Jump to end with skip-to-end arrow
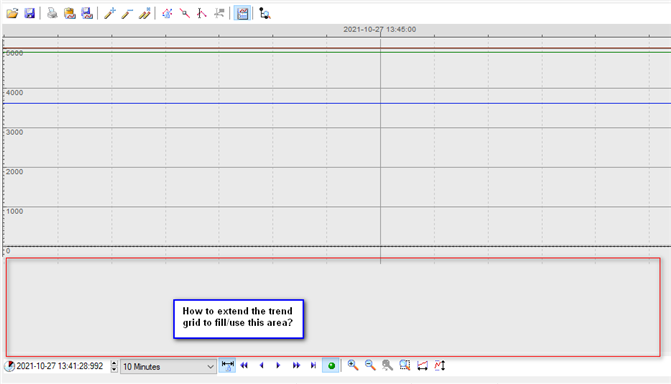671x384 pixels. coord(313,365)
